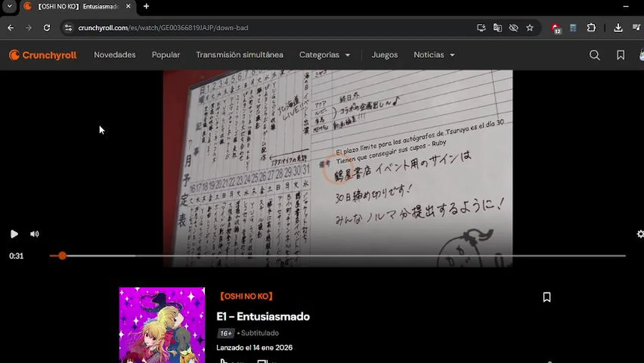This screenshot has width=644, height=363.
Task: Click the address bar URL
Action: pos(163,28)
